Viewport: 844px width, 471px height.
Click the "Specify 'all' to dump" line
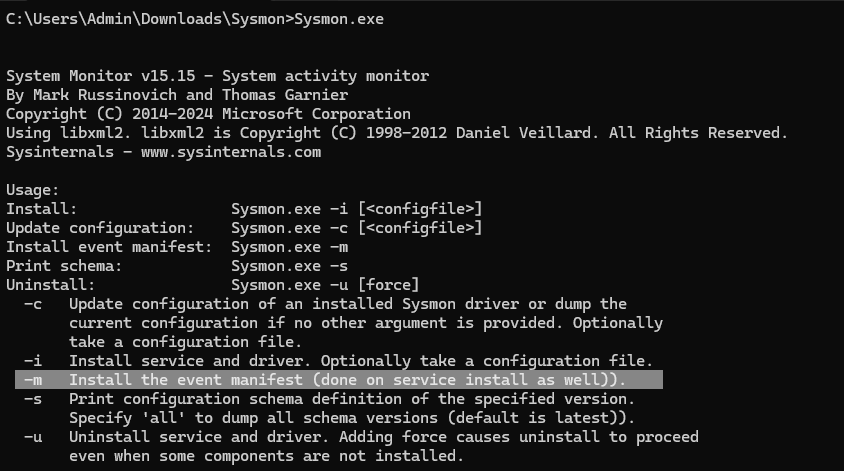tap(352, 418)
